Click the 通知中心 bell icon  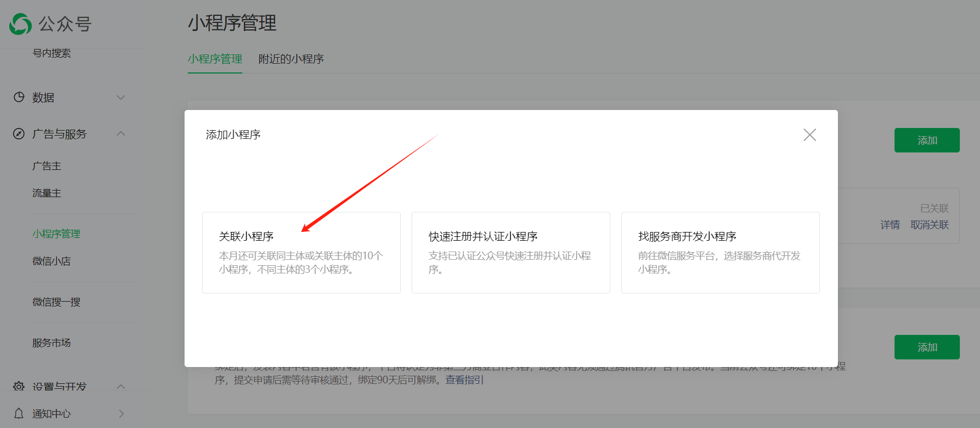tap(19, 413)
